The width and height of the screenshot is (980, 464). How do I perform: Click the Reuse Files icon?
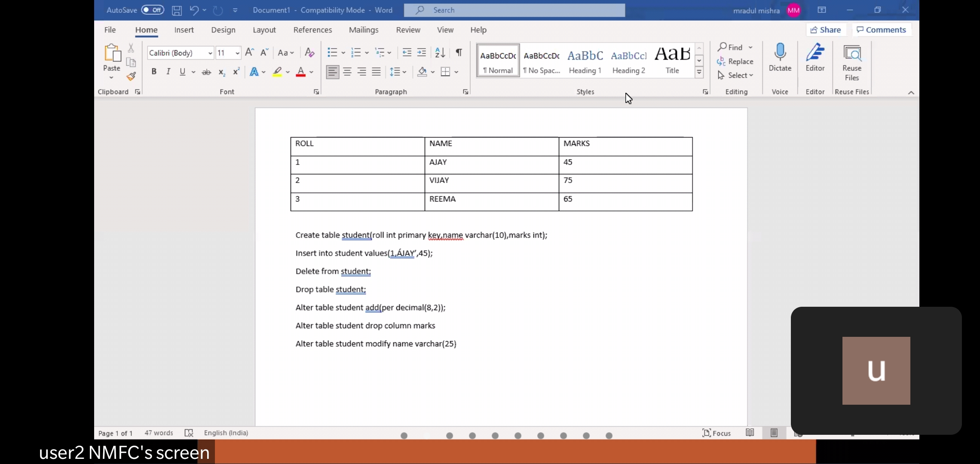tap(851, 53)
